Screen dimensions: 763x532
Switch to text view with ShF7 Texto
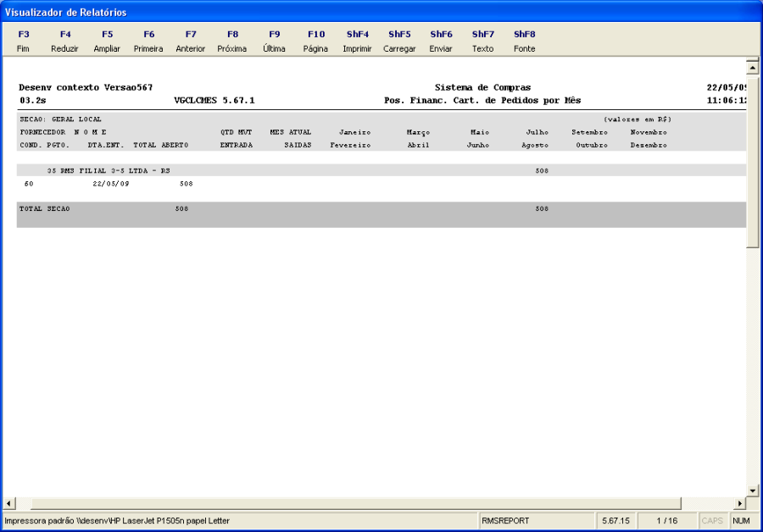(482, 42)
